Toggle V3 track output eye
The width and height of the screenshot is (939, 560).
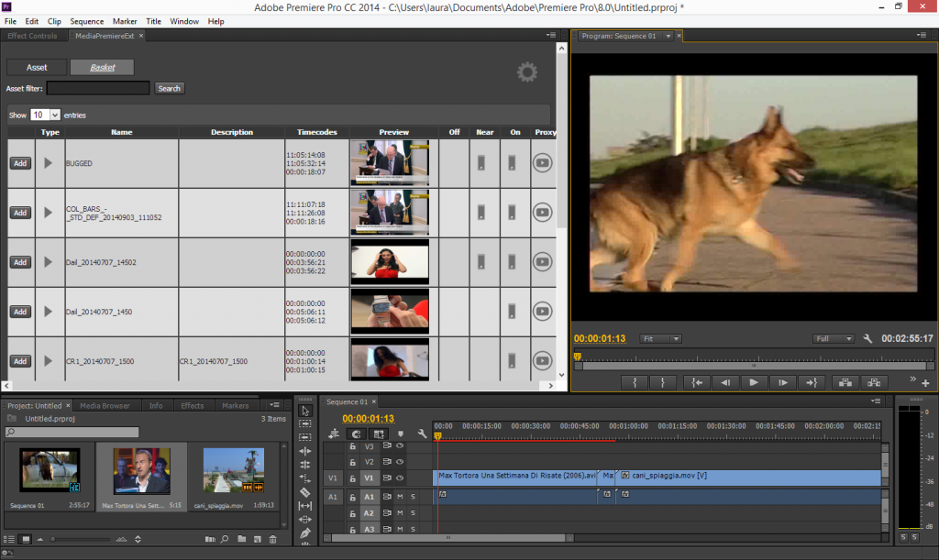click(x=400, y=445)
